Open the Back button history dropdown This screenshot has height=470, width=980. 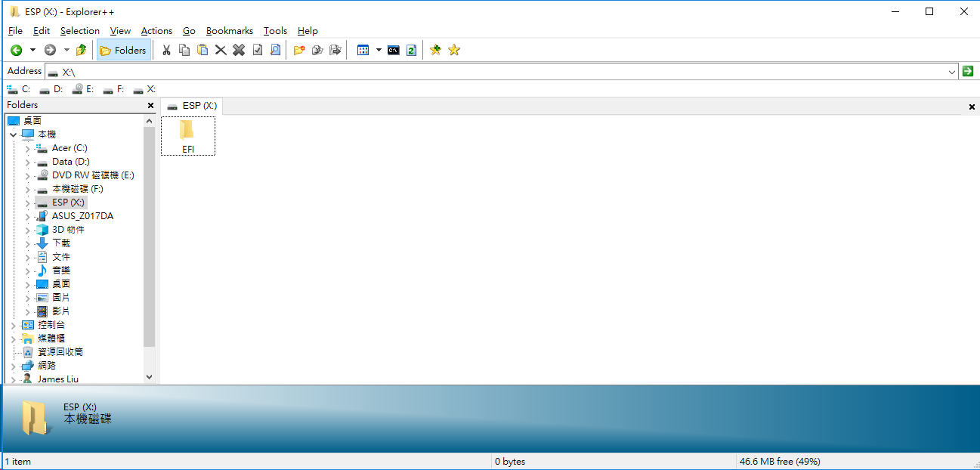[32, 50]
